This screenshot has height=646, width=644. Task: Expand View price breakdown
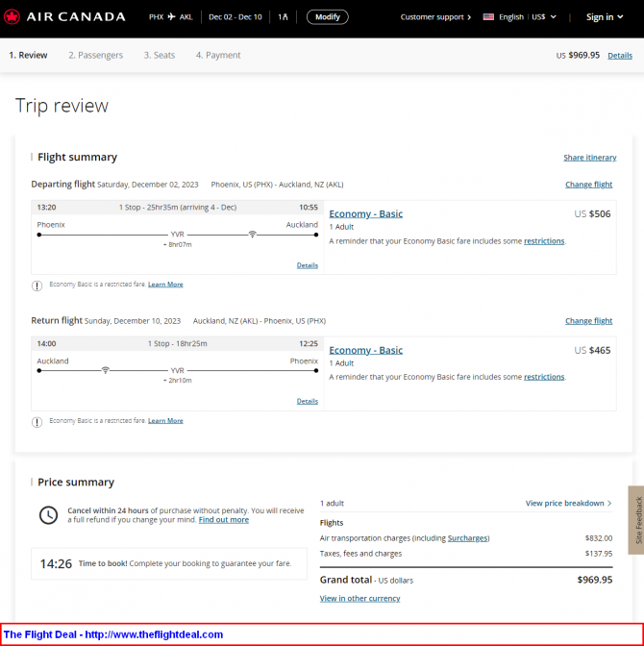568,503
